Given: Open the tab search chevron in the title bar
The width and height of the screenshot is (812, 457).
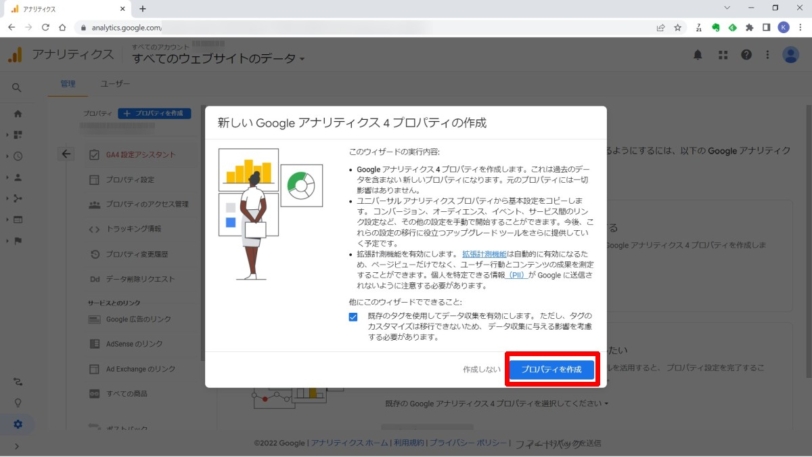Looking at the screenshot, I should 727,8.
